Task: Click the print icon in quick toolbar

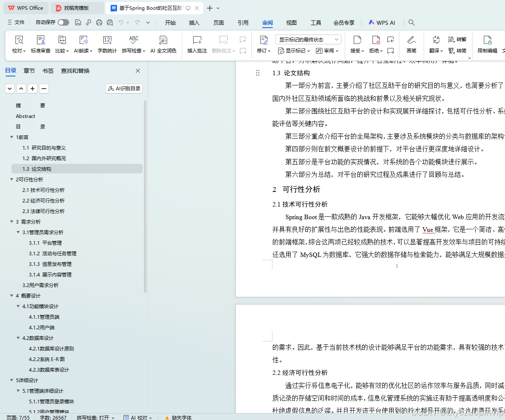Action: (99, 22)
